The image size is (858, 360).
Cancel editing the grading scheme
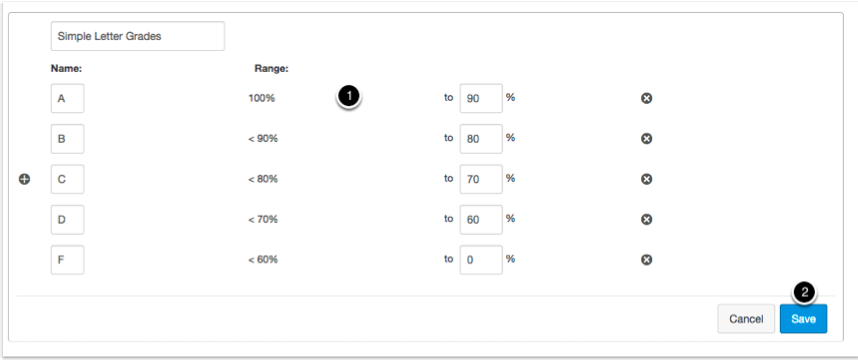[x=746, y=319]
